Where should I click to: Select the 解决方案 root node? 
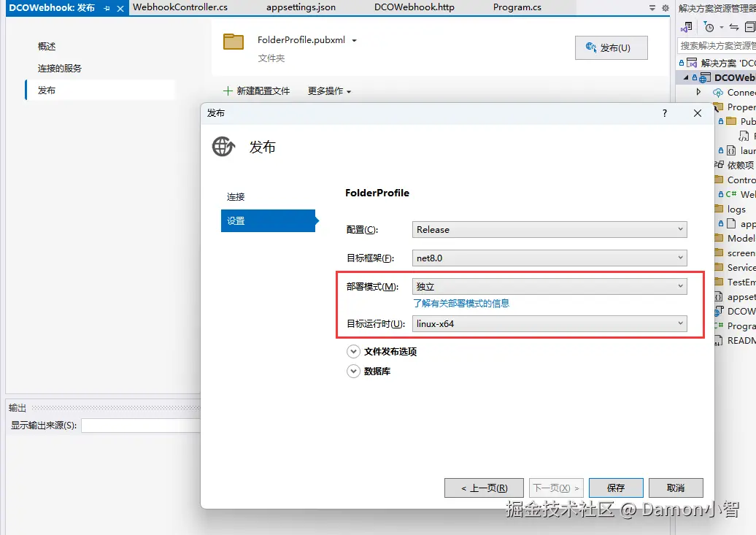[717, 63]
